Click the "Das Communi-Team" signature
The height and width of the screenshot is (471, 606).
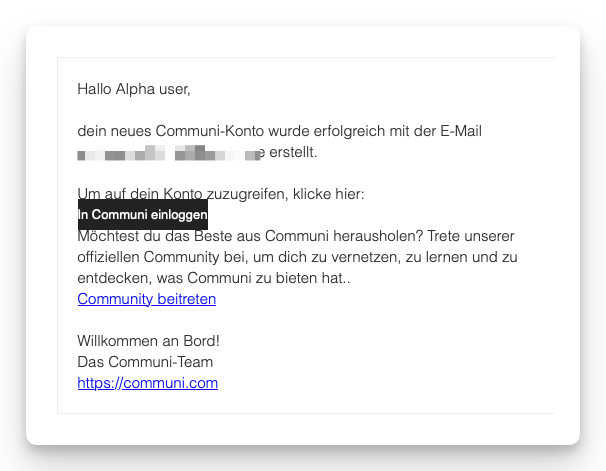click(145, 362)
